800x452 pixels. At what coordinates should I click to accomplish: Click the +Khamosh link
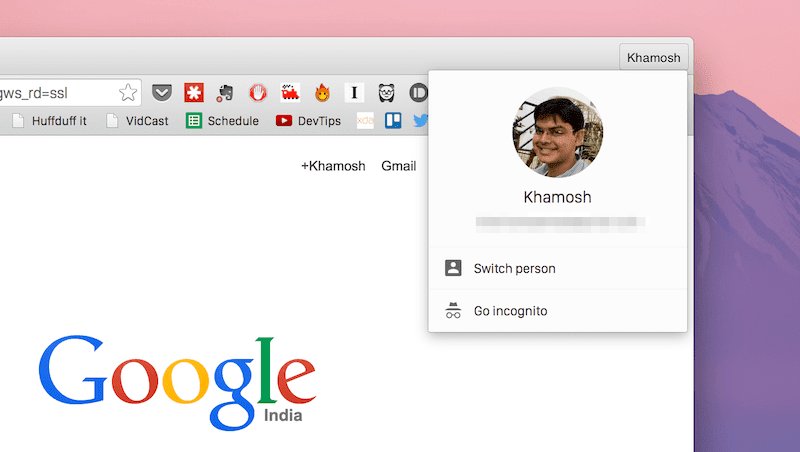pos(333,166)
